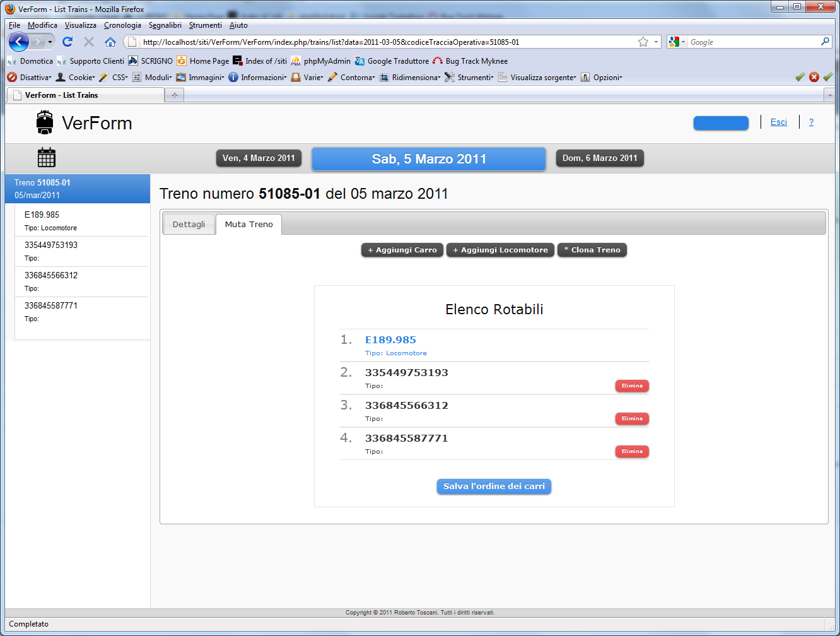The width and height of the screenshot is (840, 636).
Task: Go to previous day Ven, 4 Marzo 2011
Action: 259,158
